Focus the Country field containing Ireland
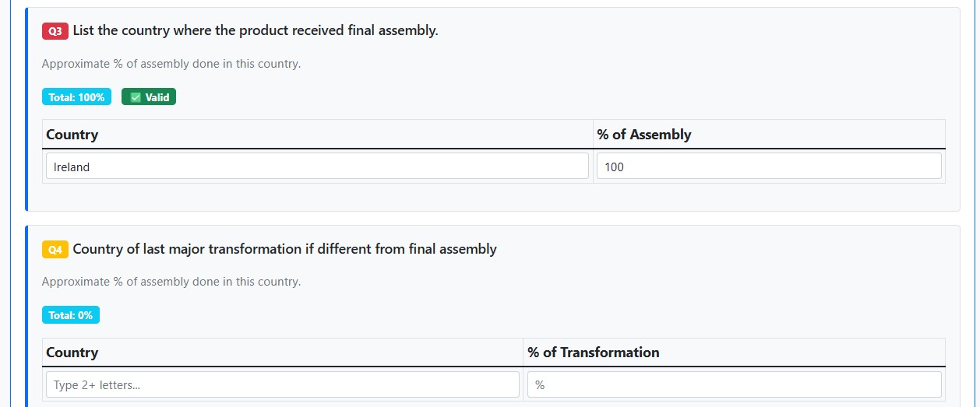980x407 pixels. (317, 167)
